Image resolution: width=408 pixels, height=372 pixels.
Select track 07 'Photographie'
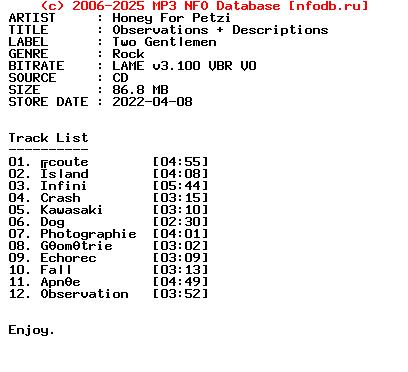point(88,234)
